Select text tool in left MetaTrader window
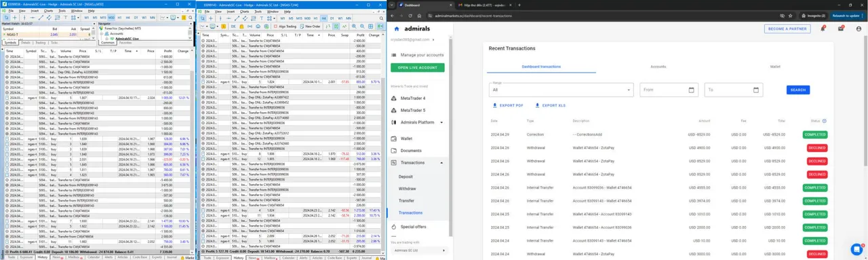868x260 pixels. click(66, 18)
